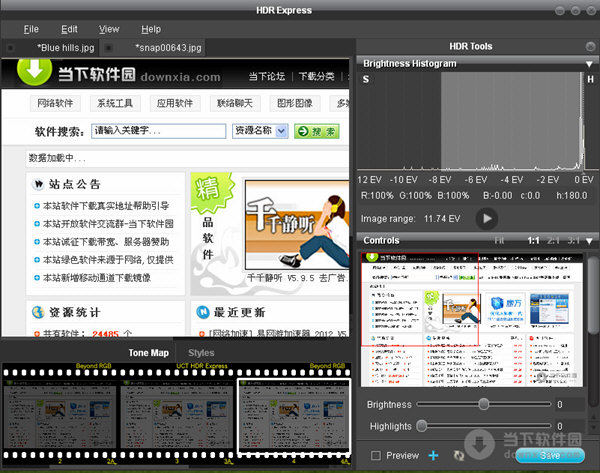Click the 'h:180.0' readout

point(572,196)
